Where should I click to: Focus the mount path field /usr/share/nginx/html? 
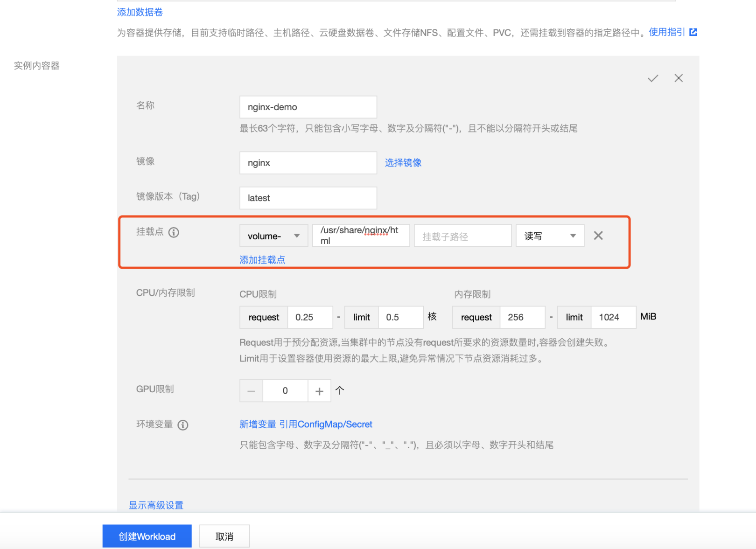(361, 236)
